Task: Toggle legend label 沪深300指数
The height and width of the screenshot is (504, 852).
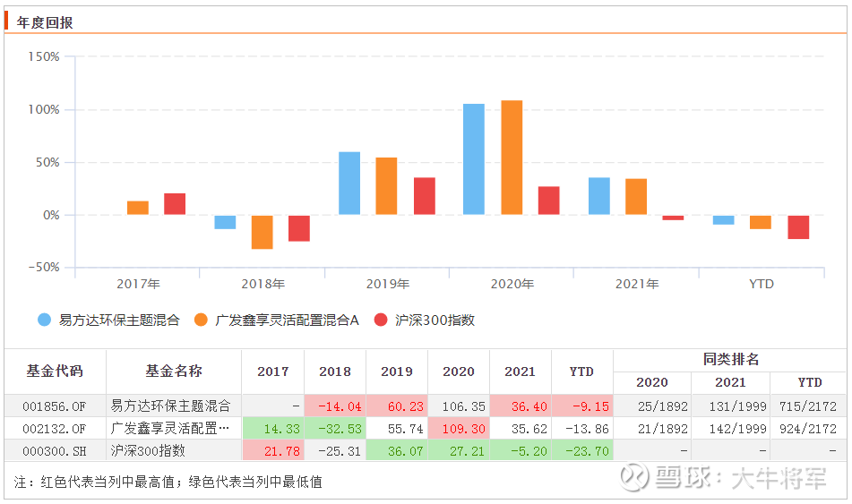Action: click(x=435, y=320)
